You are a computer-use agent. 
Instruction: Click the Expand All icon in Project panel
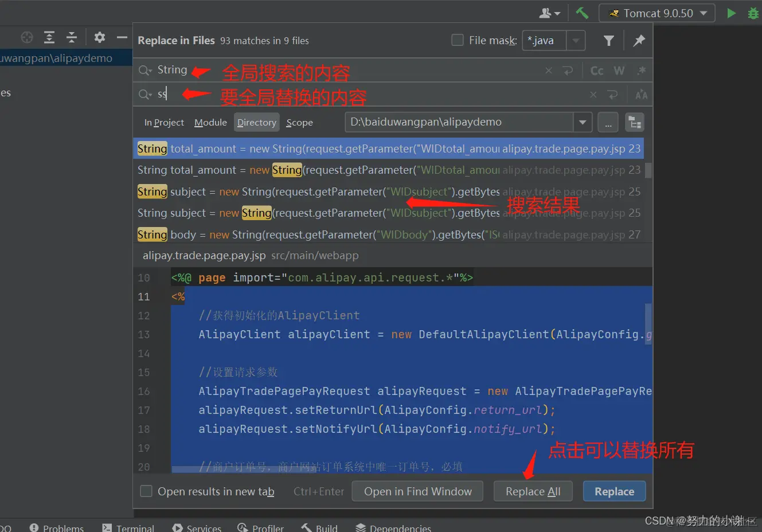pos(49,37)
